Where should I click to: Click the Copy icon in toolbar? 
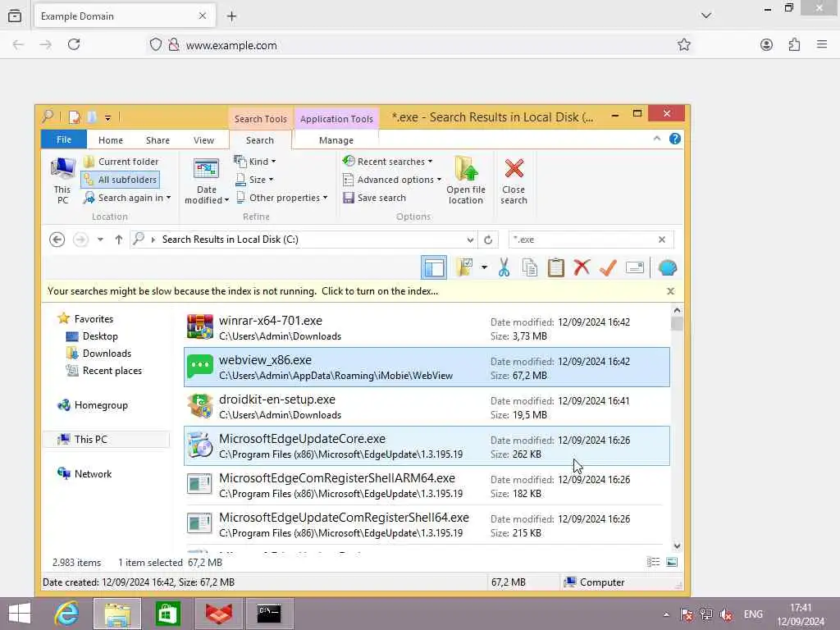coord(530,267)
